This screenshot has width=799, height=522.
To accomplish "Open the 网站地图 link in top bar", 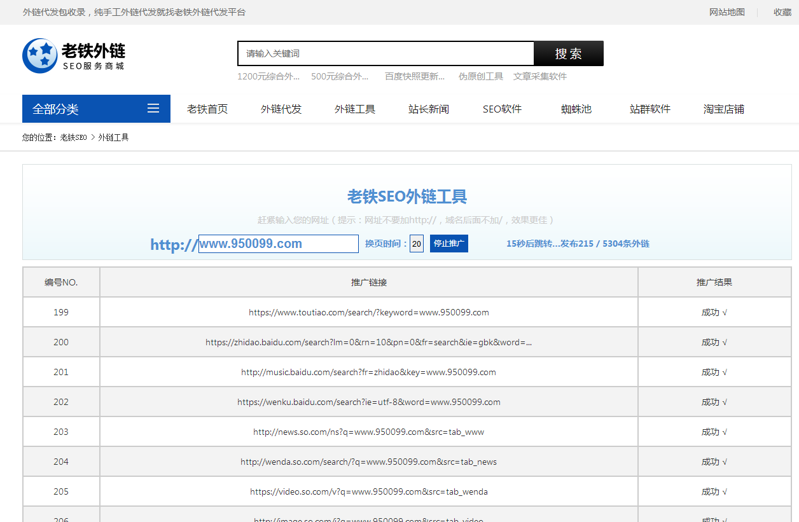I will pos(727,12).
